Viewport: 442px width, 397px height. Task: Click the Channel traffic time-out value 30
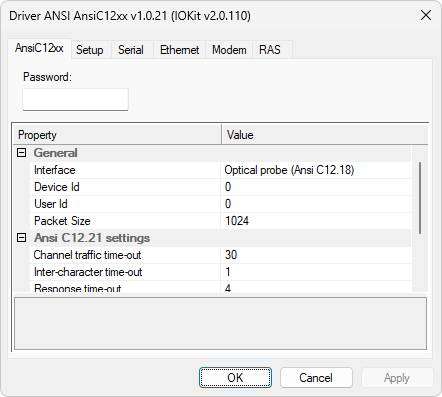(x=231, y=255)
